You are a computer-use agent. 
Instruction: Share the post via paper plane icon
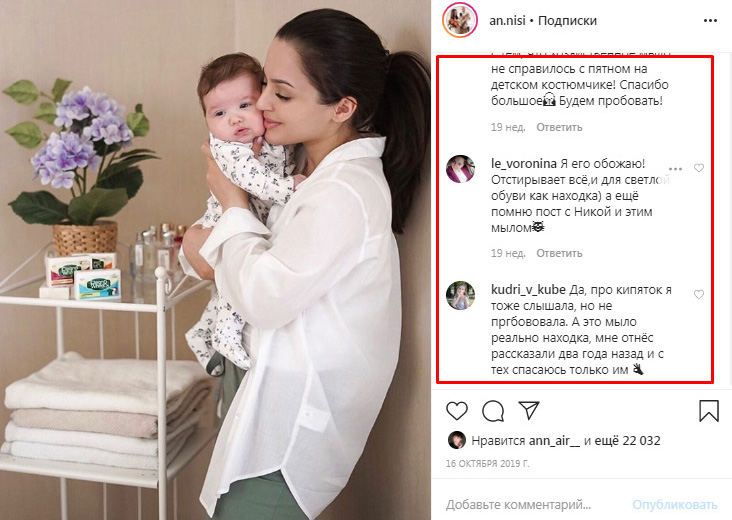529,410
